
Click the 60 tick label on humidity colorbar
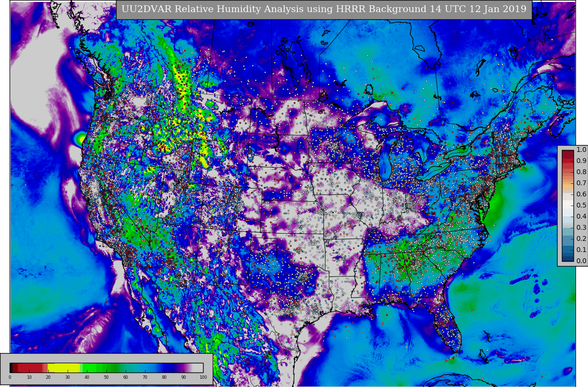(126, 377)
